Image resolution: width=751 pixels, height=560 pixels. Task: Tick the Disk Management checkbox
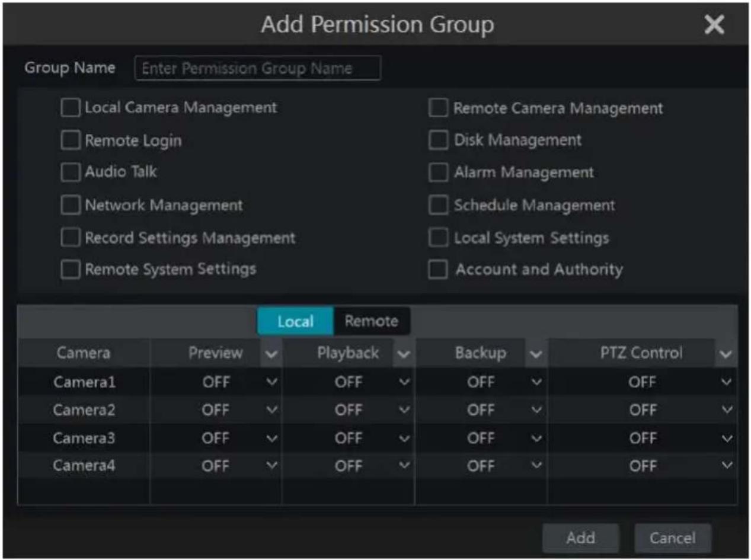pyautogui.click(x=438, y=140)
